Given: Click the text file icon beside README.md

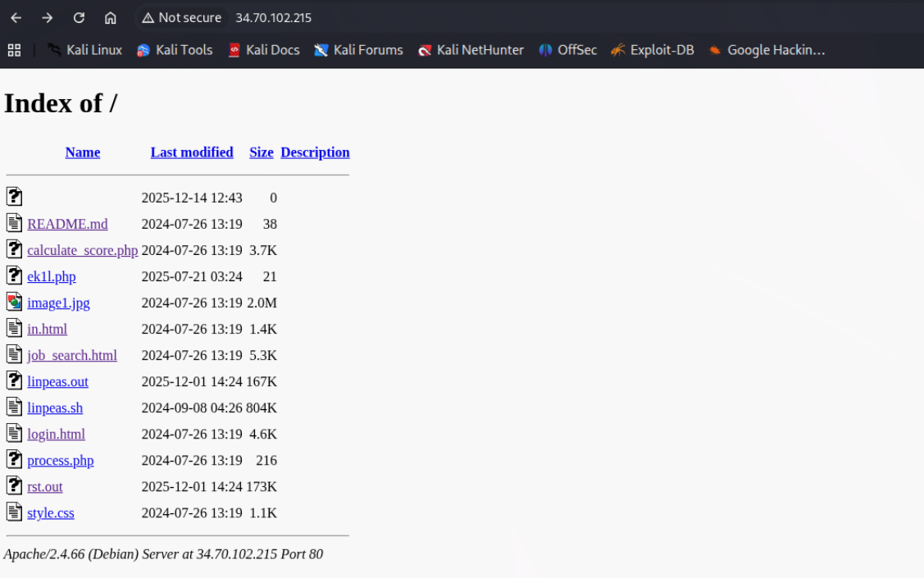Looking at the screenshot, I should pos(14,223).
